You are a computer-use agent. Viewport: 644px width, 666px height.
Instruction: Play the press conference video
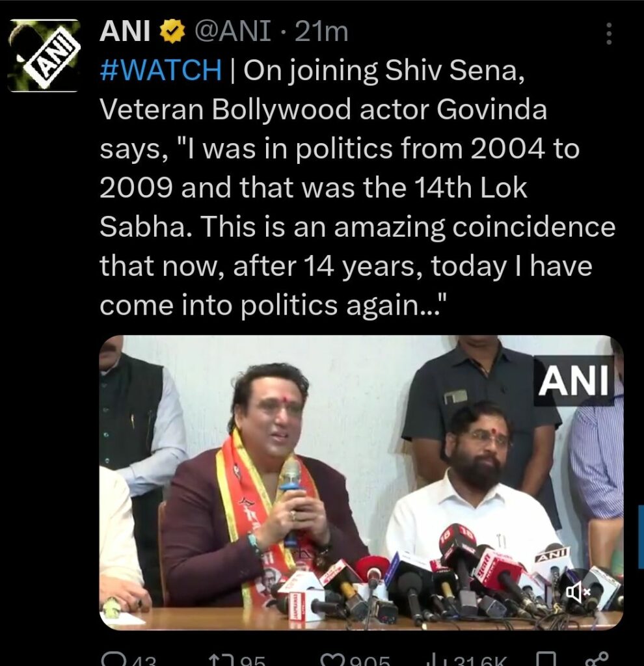[x=360, y=481]
